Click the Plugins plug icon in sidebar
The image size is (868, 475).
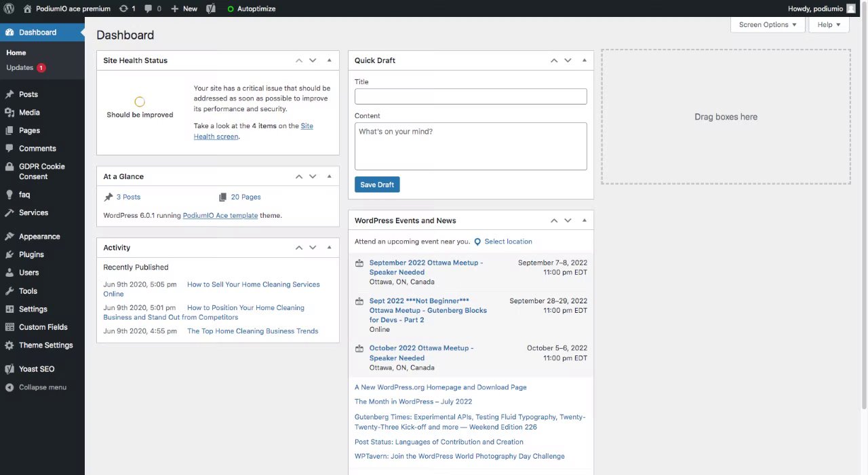pyautogui.click(x=9, y=254)
